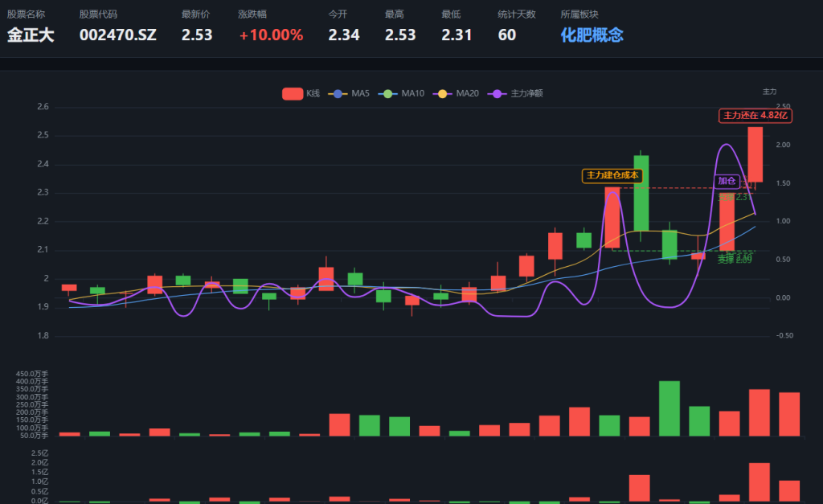
Task: Select the 最低 value 2.31
Action: coord(457,35)
